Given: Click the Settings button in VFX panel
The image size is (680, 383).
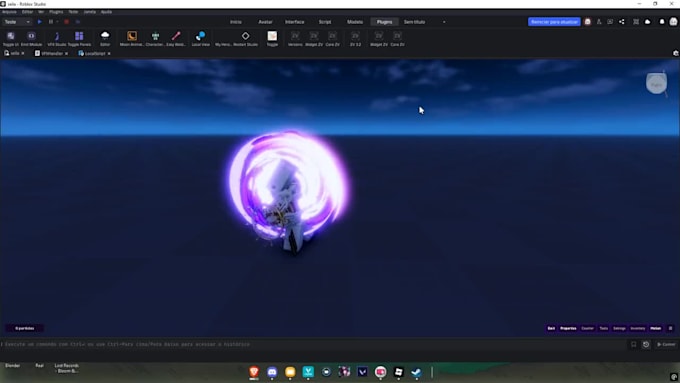Looking at the screenshot, I should (x=619, y=328).
